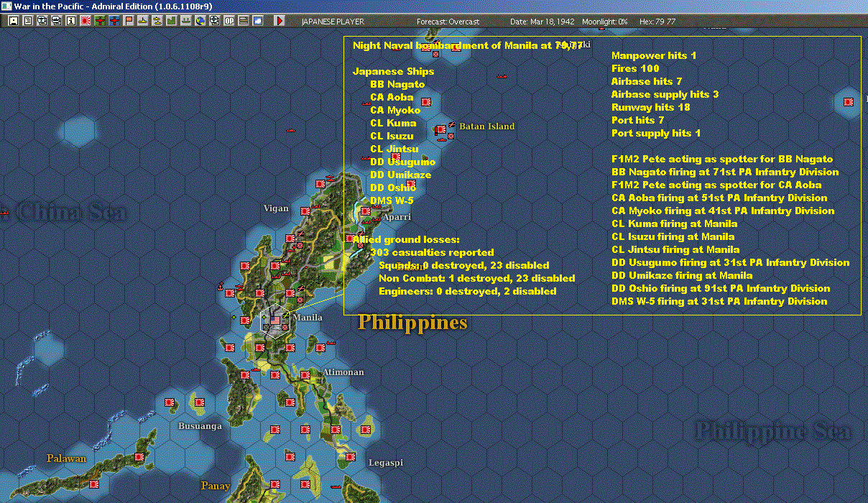Click the Japanese rising sun flag icon

tap(86, 21)
